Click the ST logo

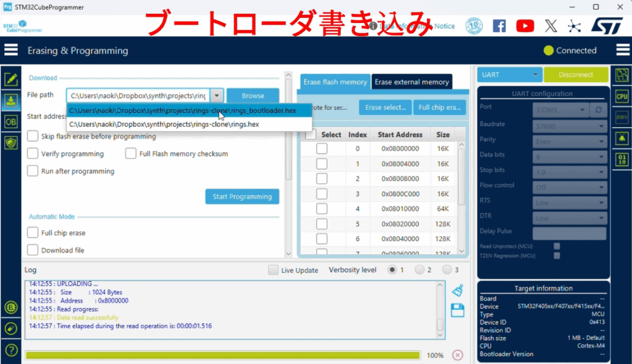pos(607,26)
